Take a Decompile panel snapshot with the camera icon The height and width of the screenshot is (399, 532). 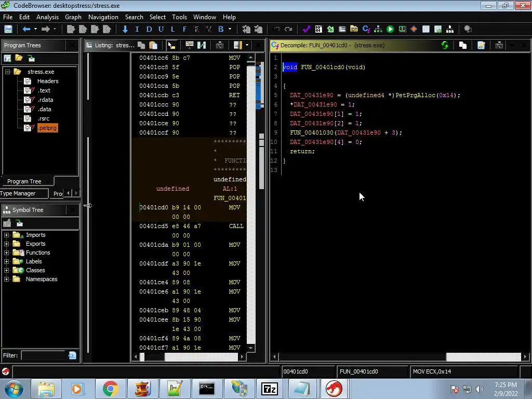point(499,45)
